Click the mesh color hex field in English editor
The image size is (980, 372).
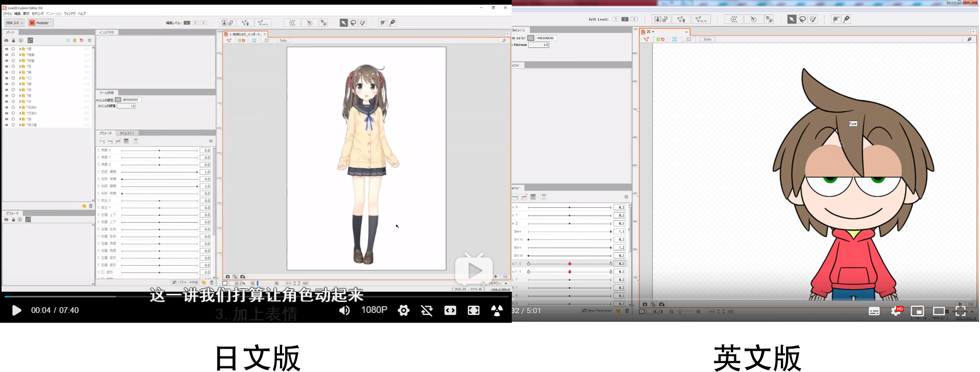[546, 38]
